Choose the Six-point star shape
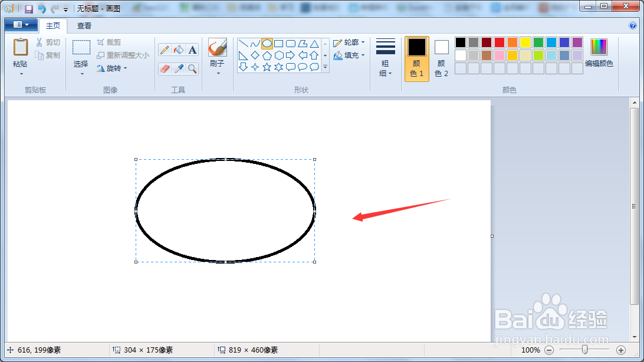The image size is (644, 362). pos(279,67)
